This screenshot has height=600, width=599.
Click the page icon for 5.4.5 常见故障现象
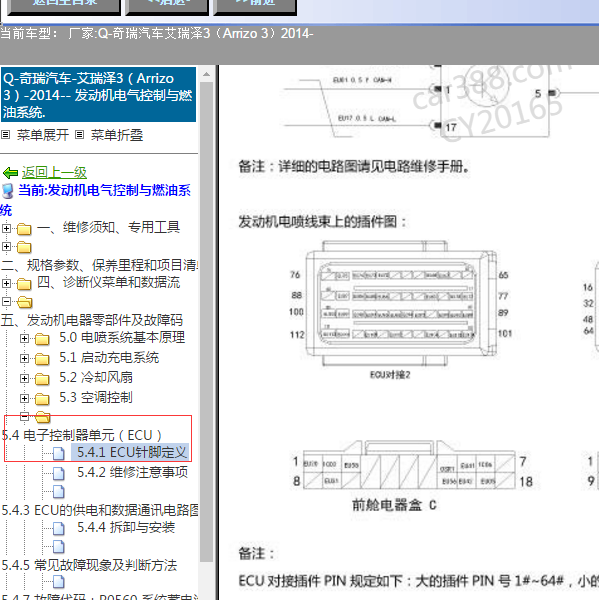[59, 546]
